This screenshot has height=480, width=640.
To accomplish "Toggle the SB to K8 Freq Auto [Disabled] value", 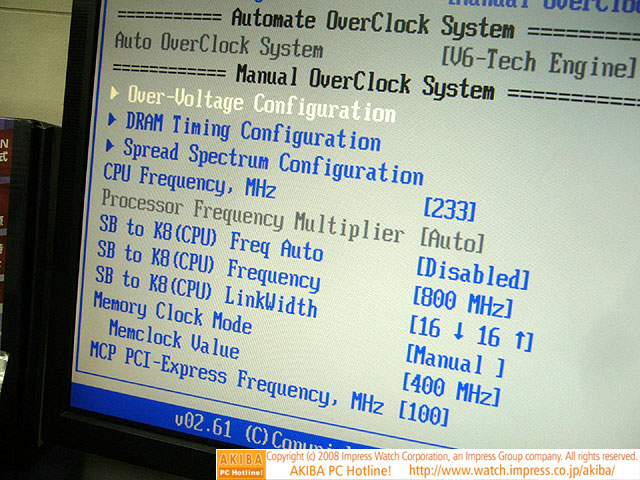I will pos(471,274).
